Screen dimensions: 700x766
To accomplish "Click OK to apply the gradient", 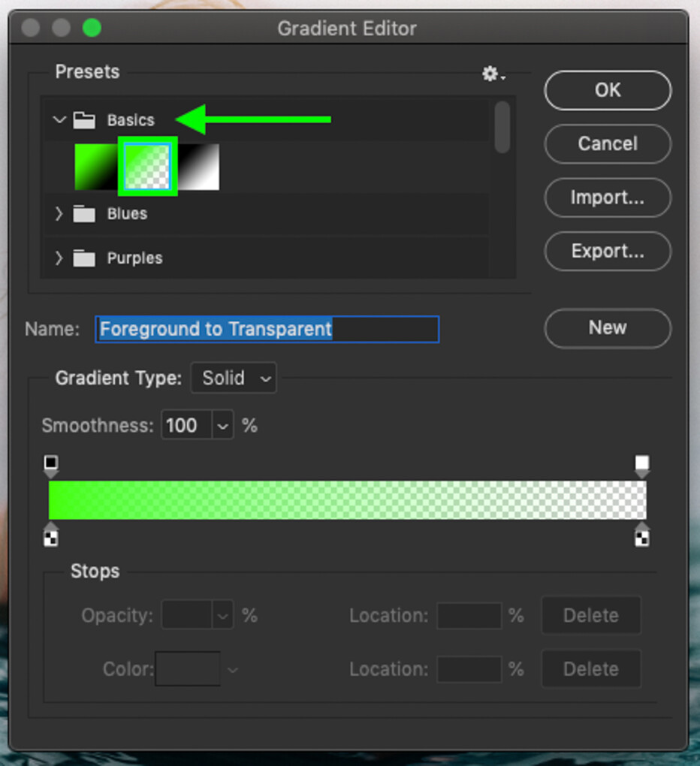I will (607, 90).
